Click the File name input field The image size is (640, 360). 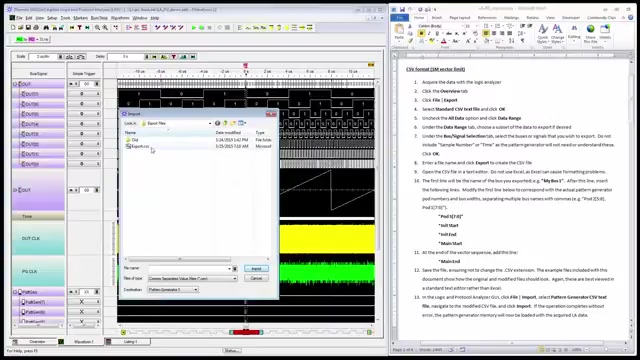(x=188, y=269)
